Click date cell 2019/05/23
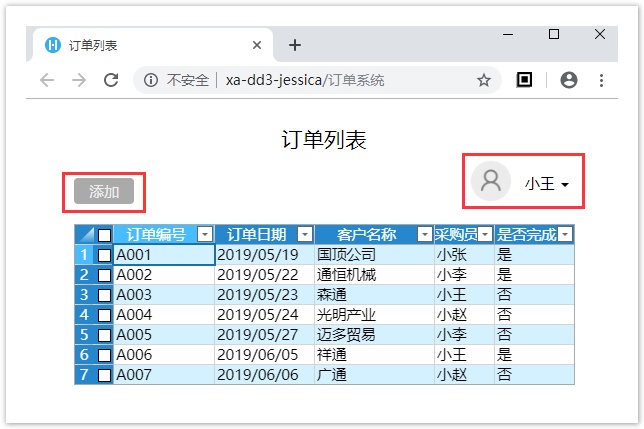644x429 pixels. click(264, 295)
